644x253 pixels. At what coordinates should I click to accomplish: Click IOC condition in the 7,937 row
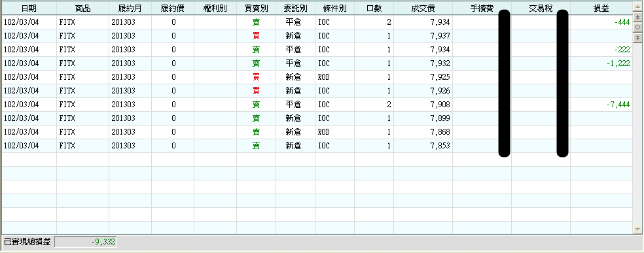324,36
